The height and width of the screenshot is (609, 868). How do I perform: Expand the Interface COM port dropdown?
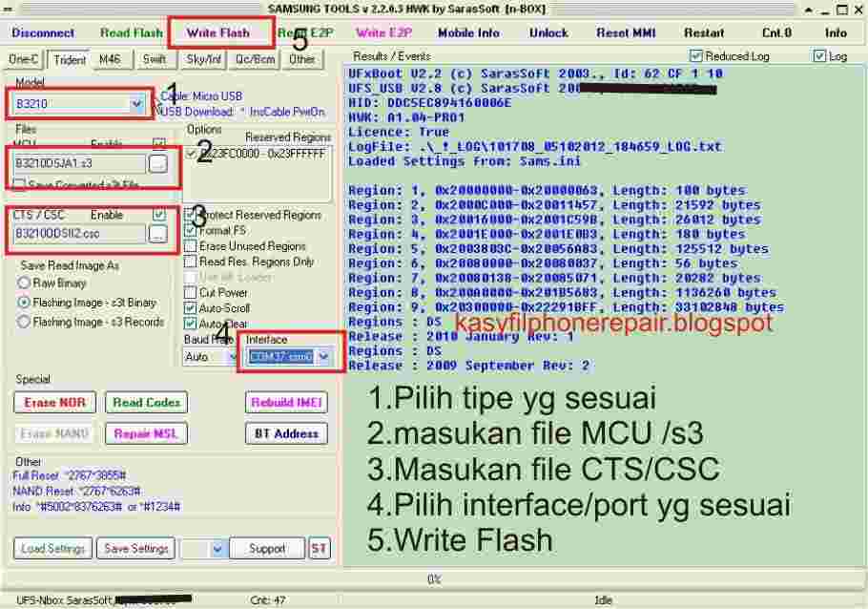[324, 357]
